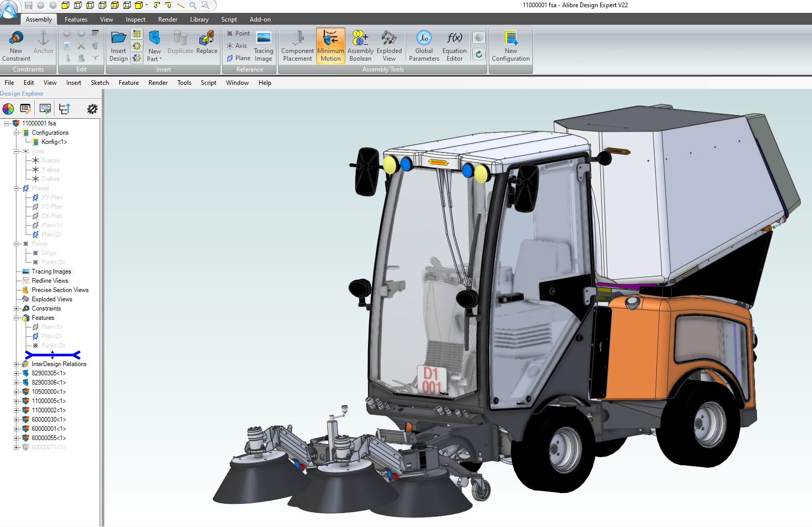Collapse the Points node
812x527 pixels.
tap(16, 244)
